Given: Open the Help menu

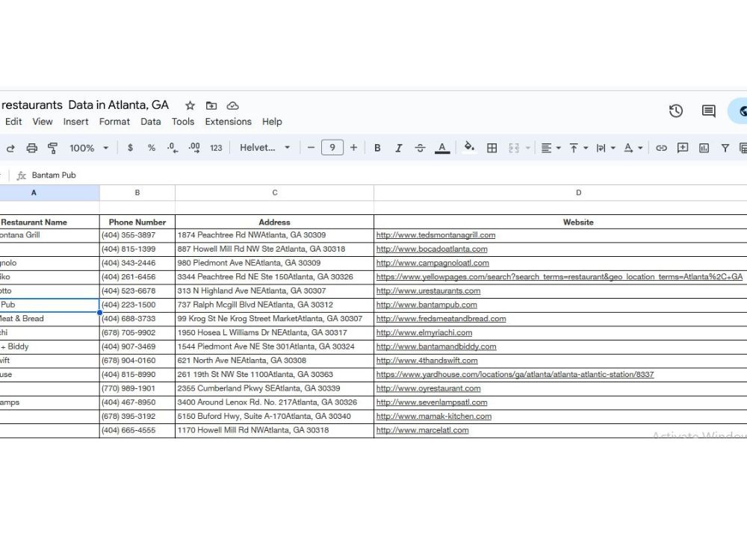Looking at the screenshot, I should point(272,122).
